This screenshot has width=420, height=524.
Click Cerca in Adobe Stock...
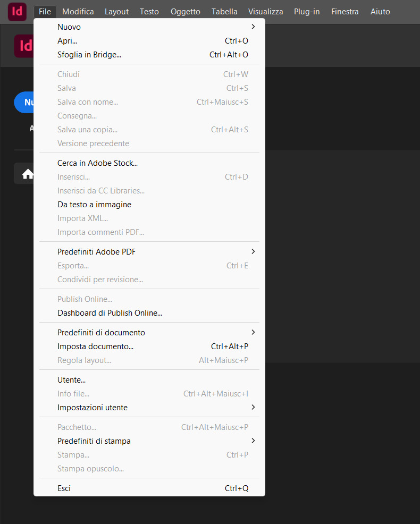point(97,163)
